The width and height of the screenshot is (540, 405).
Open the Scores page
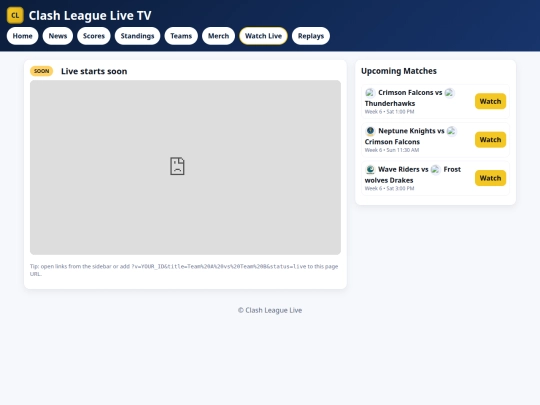pyautogui.click(x=94, y=36)
